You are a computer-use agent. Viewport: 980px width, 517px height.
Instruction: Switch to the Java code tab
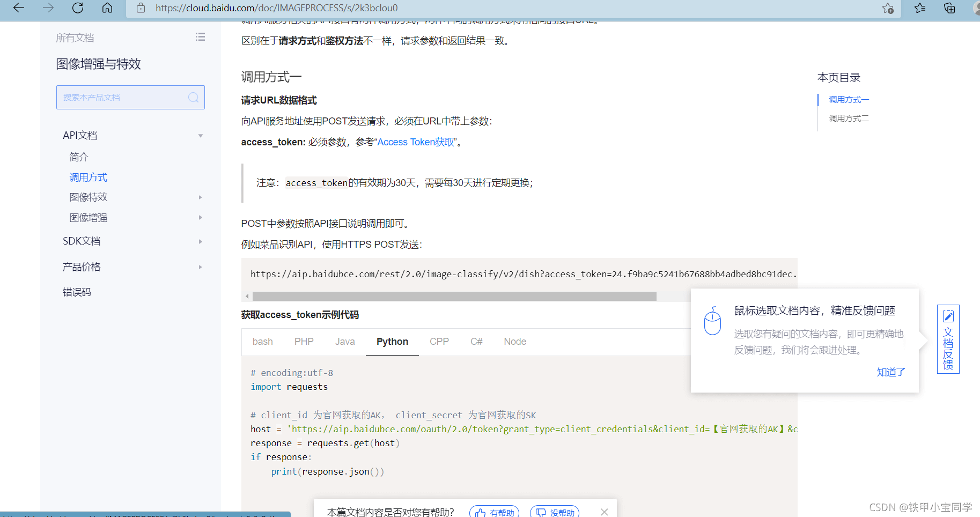(x=345, y=342)
